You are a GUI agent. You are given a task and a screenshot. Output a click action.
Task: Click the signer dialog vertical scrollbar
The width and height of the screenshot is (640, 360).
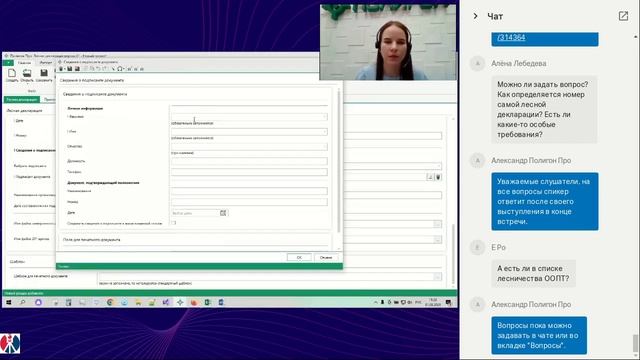[x=338, y=161]
